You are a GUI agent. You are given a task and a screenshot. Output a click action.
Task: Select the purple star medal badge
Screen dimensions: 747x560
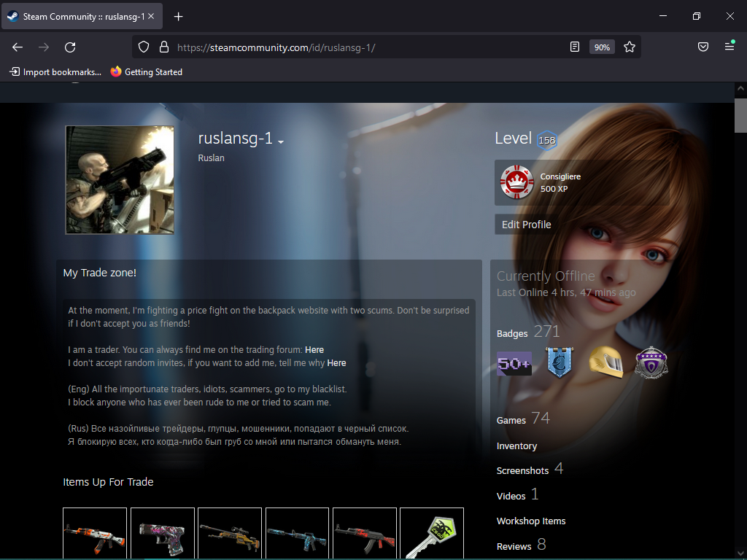tap(651, 362)
